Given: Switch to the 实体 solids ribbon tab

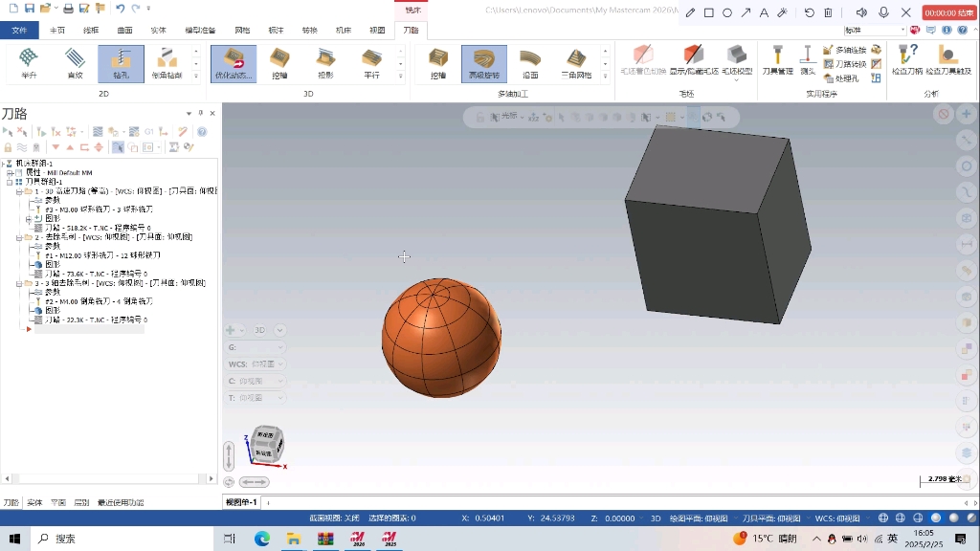Looking at the screenshot, I should (x=159, y=30).
